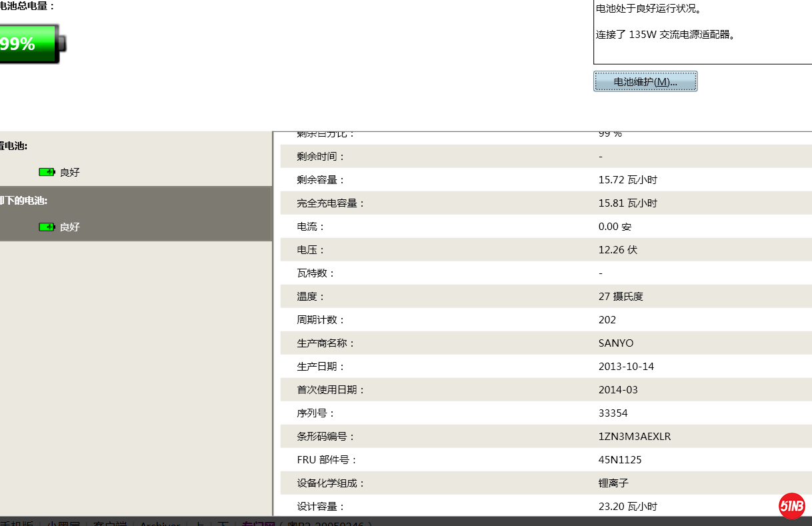Click the FRU part value 45N1125
Screen dimensions: 812x526
[x=620, y=460]
